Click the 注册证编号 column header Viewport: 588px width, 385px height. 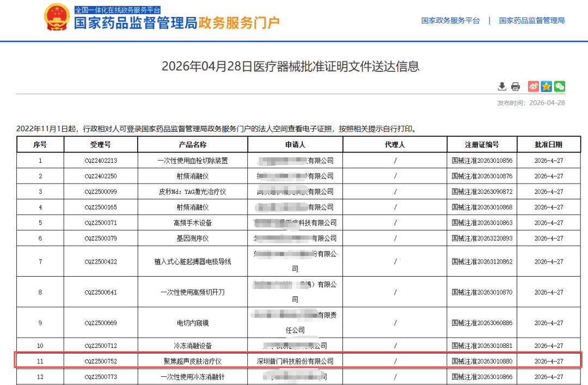tap(482, 144)
